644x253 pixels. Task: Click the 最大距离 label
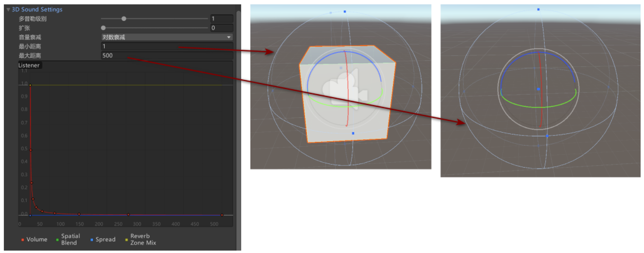(x=30, y=55)
